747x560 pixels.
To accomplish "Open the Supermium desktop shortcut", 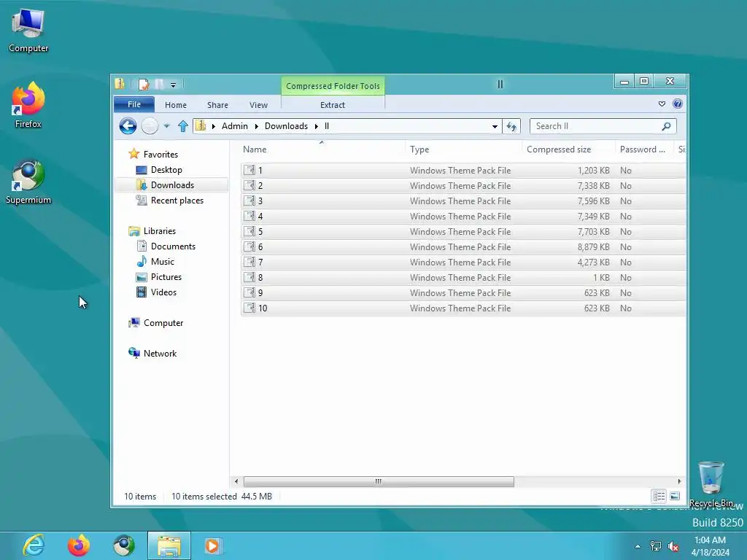I will point(28,182).
